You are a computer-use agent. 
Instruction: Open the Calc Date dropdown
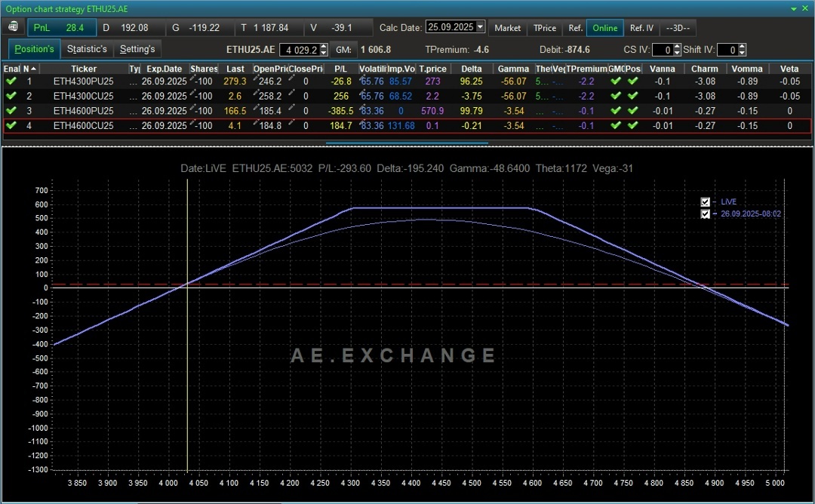pos(480,27)
